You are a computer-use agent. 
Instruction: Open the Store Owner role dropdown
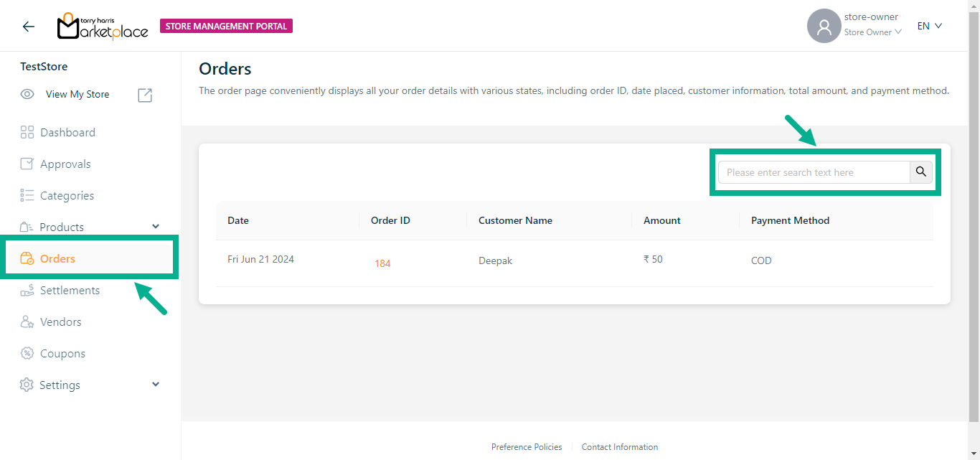coord(872,32)
